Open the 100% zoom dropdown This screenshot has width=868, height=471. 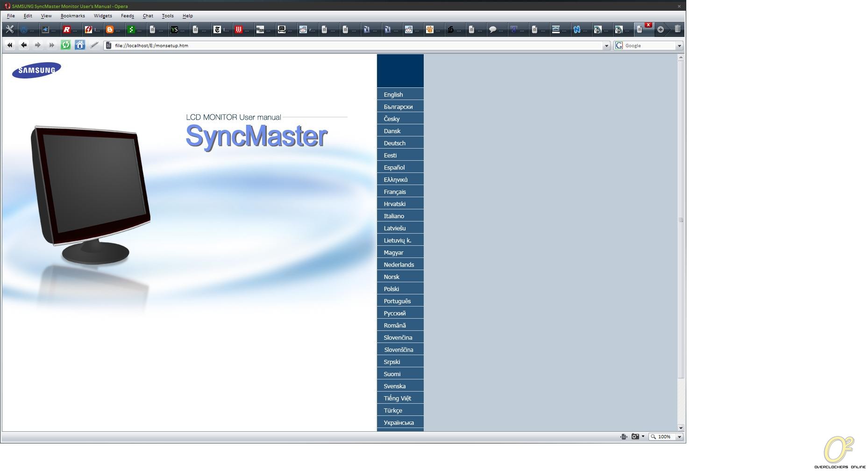point(679,437)
